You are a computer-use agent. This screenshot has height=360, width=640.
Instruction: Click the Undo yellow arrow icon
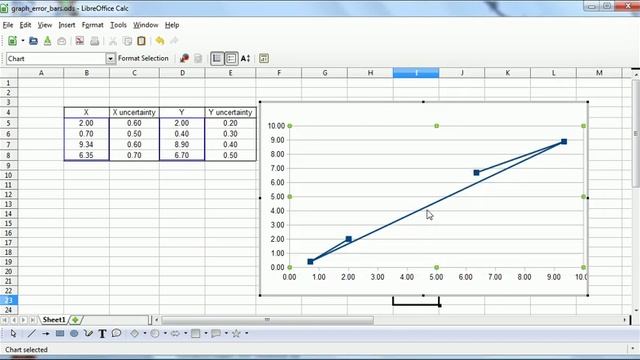pyautogui.click(x=160, y=40)
